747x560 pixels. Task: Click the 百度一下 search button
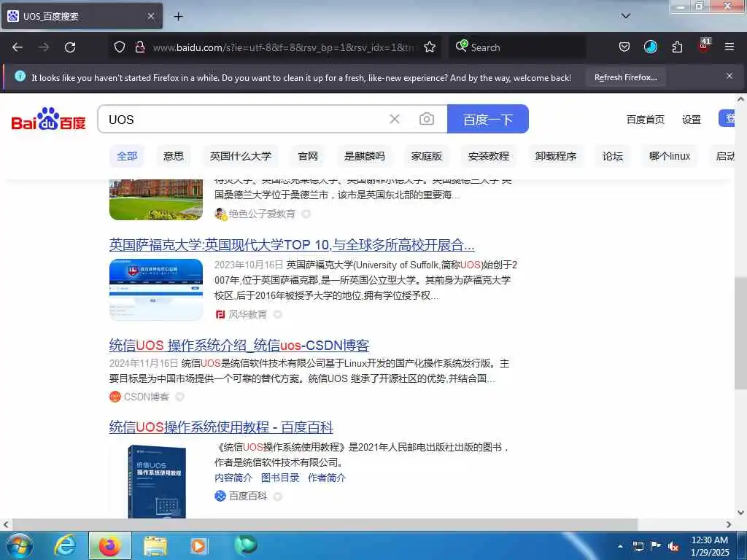click(x=488, y=119)
